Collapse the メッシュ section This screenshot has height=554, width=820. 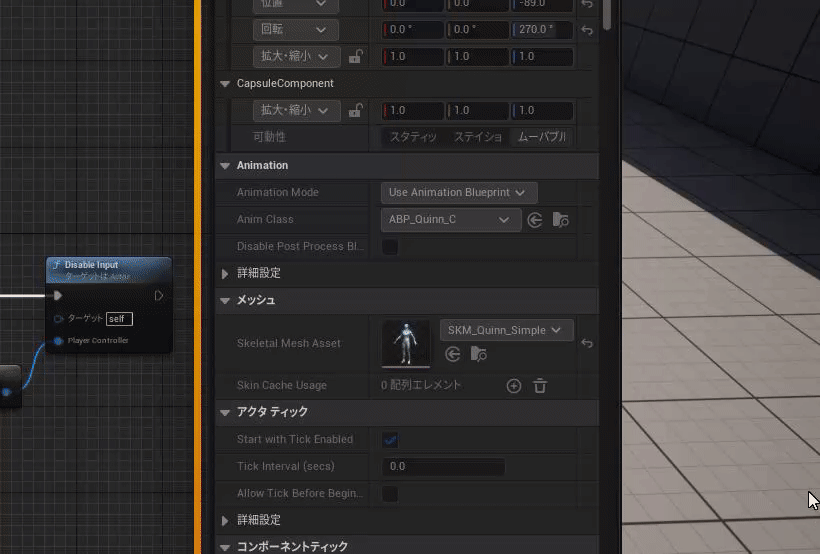tap(225, 301)
